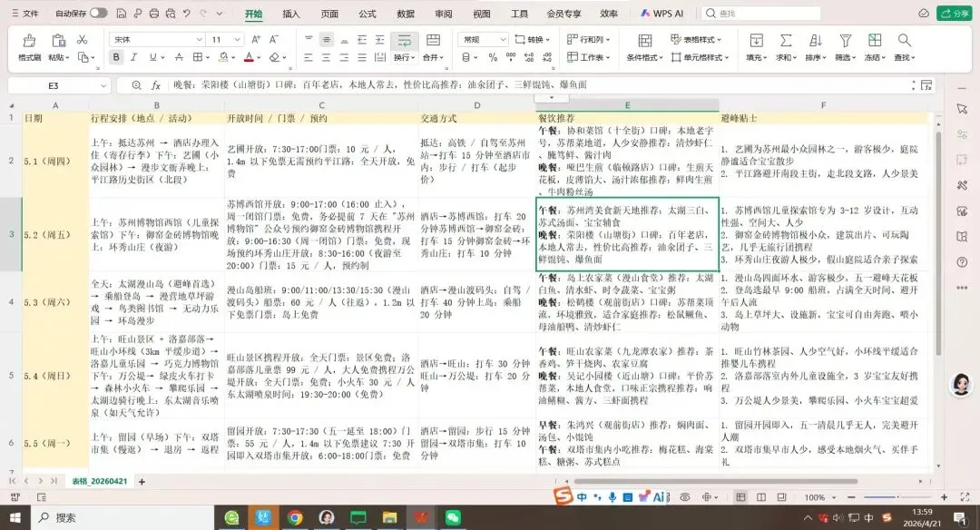Toggle Bold formatting button

[116, 57]
